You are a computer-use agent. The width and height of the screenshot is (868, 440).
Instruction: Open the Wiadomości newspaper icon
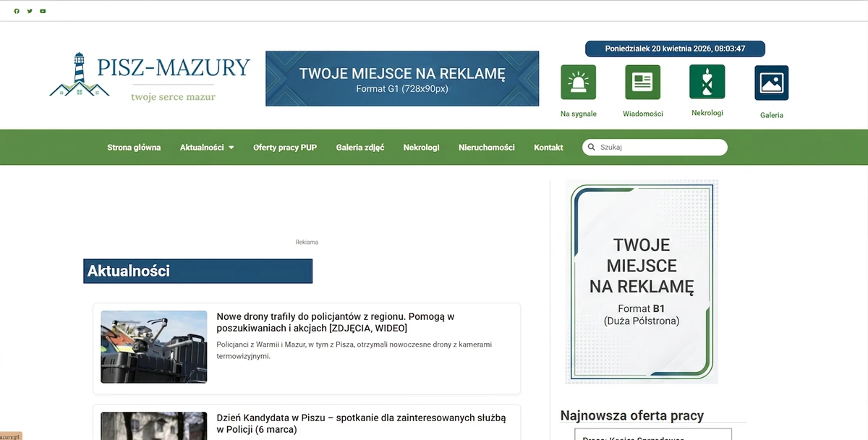[x=642, y=82]
